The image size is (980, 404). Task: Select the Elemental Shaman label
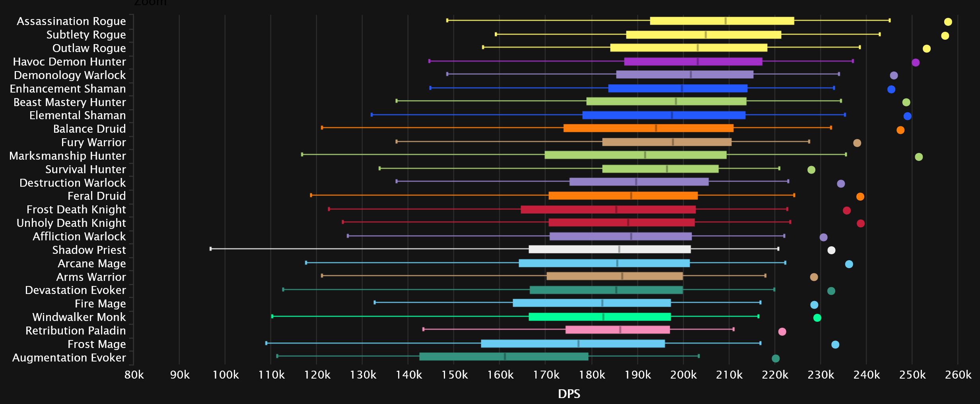point(78,115)
